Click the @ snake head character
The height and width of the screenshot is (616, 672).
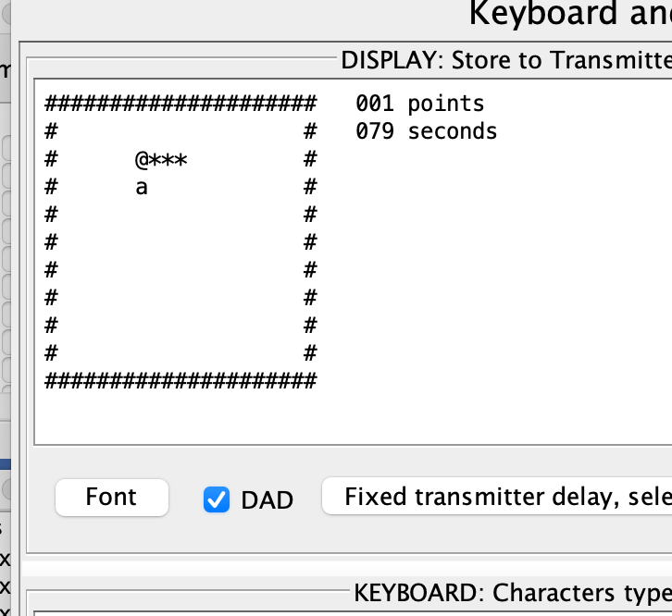click(x=142, y=160)
